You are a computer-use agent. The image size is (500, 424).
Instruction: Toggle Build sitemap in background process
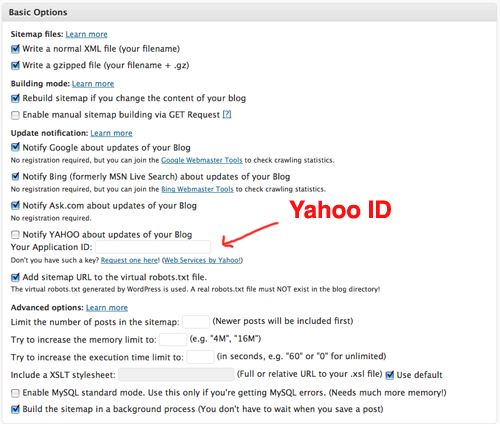[15, 409]
